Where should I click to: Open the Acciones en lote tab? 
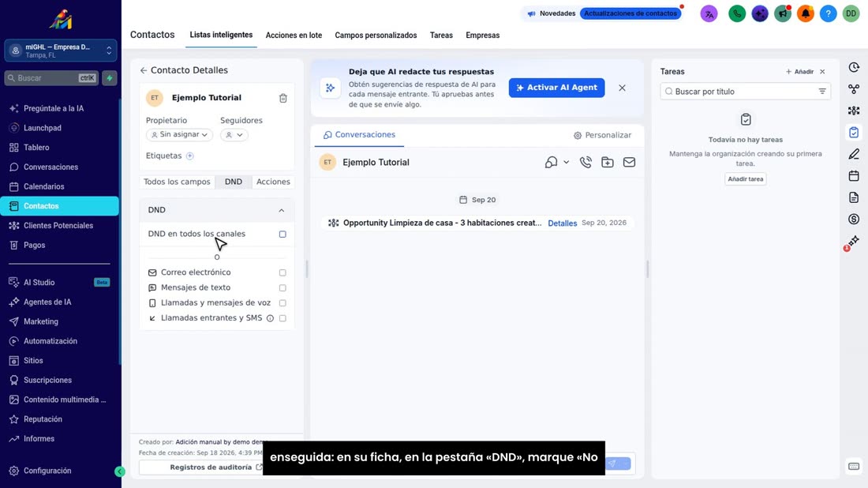[294, 35]
